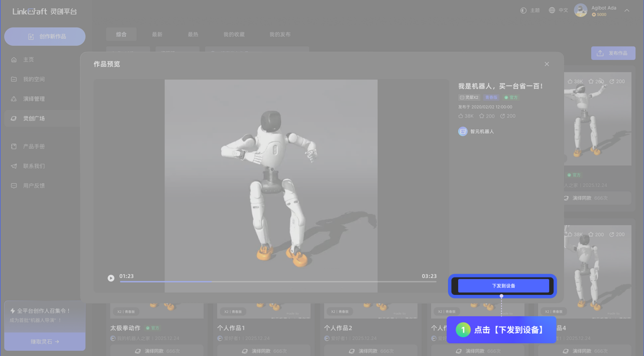
Task: Open 演绎管理 in the sidebar
Action: [x=34, y=99]
